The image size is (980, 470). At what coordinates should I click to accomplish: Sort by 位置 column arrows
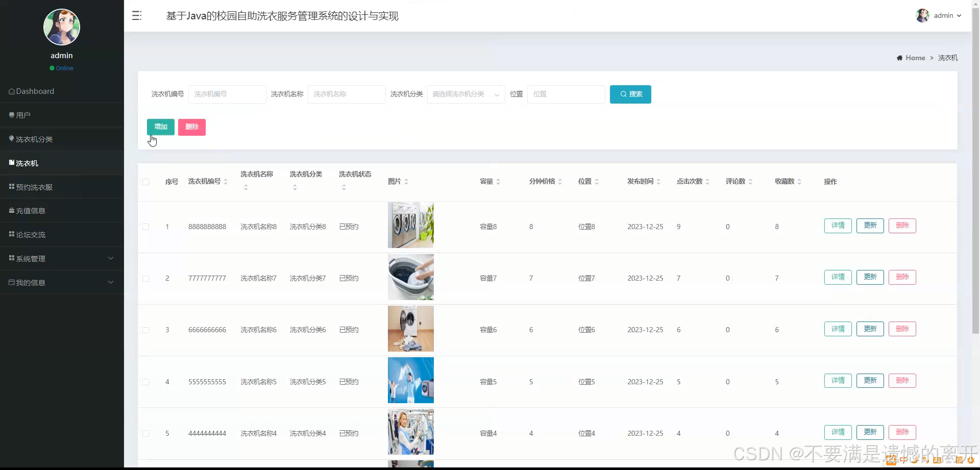597,182
